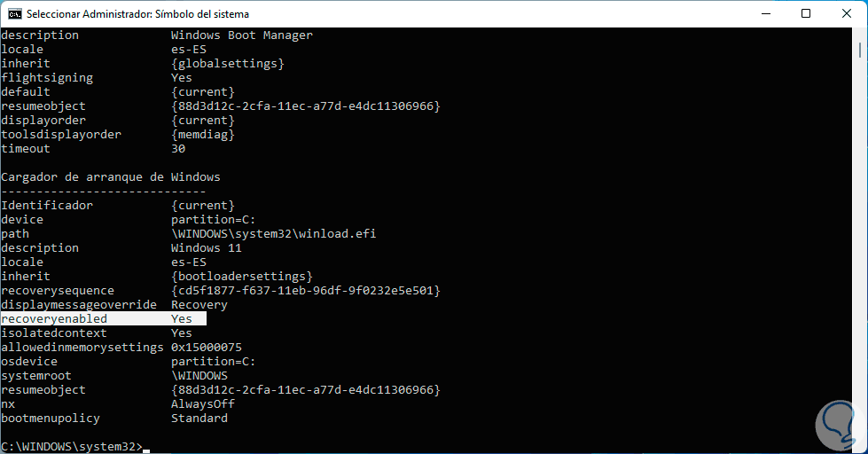Viewport: 868px width, 454px height.
Task: Open the Command Prompt system menu icon
Action: click(15, 13)
